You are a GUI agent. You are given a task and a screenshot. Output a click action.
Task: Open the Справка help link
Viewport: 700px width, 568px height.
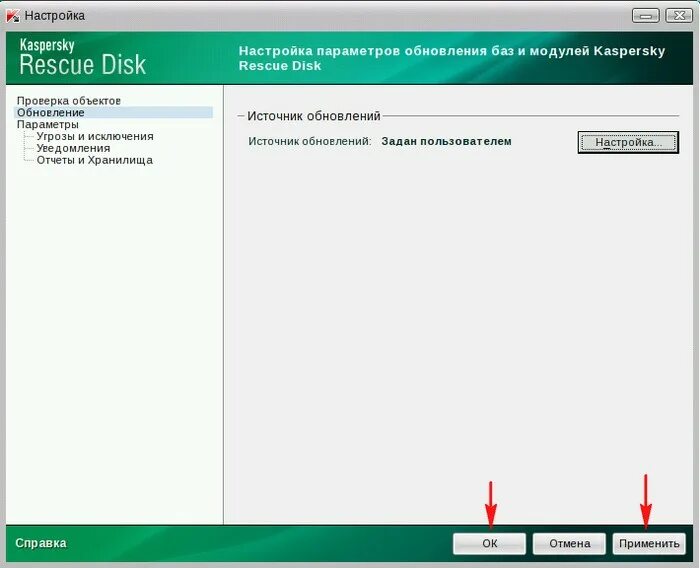[41, 543]
